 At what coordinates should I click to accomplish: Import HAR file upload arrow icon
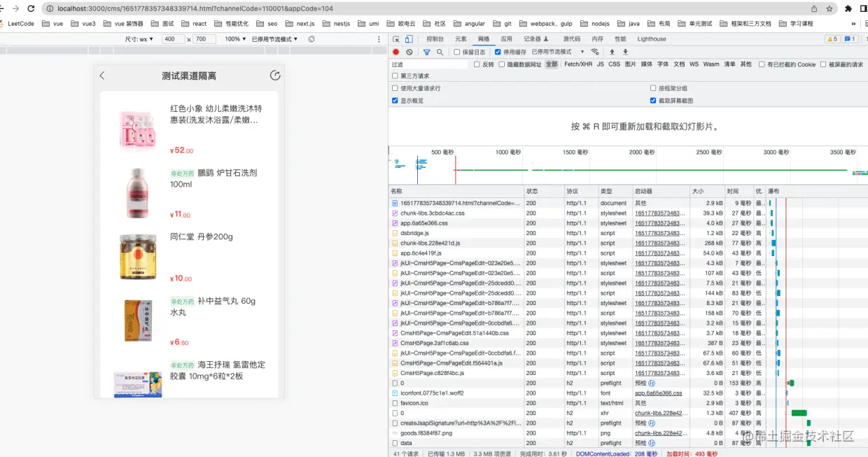point(612,52)
